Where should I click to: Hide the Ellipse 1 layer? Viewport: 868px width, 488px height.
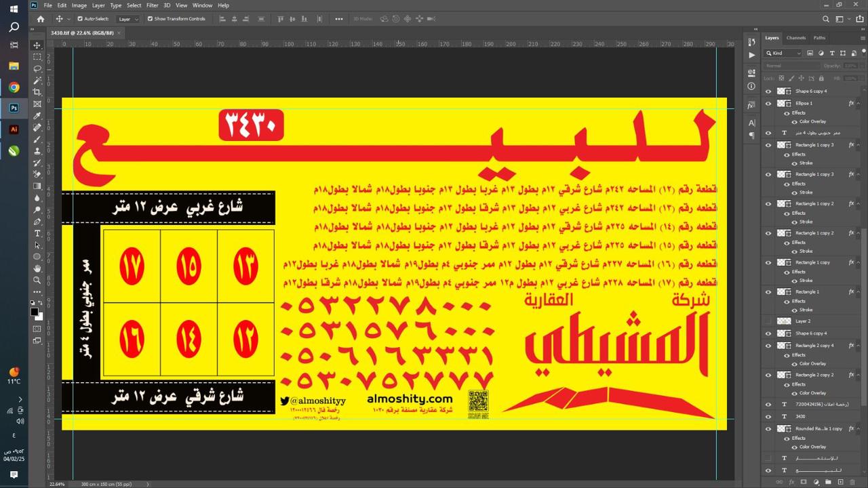click(768, 104)
